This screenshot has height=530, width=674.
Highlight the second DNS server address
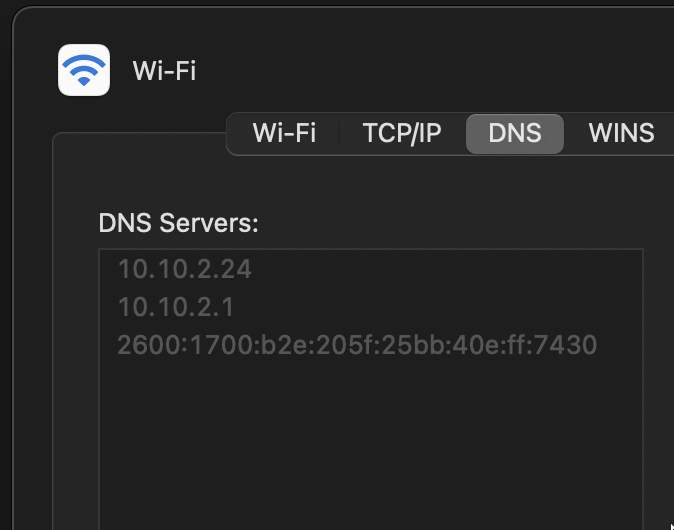pos(175,307)
